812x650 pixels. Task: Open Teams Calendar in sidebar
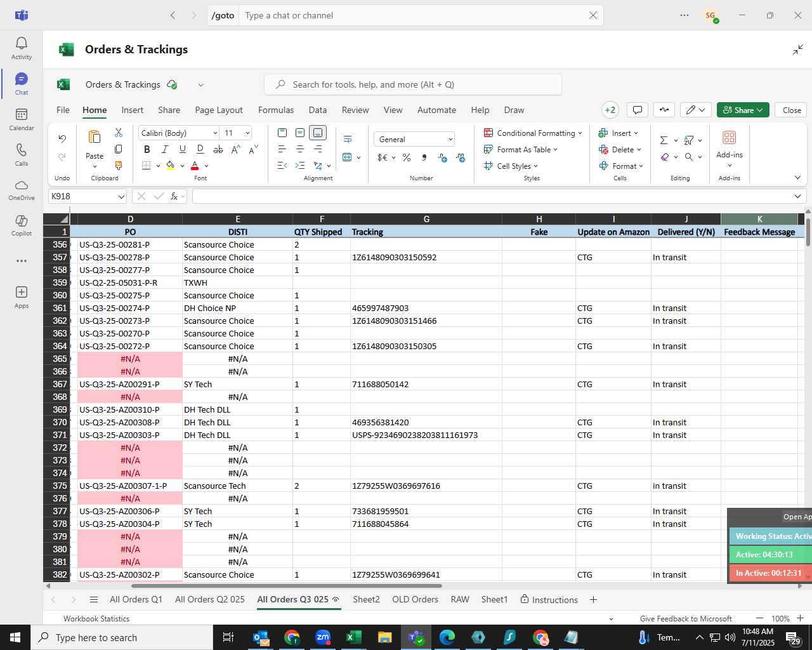pyautogui.click(x=22, y=119)
